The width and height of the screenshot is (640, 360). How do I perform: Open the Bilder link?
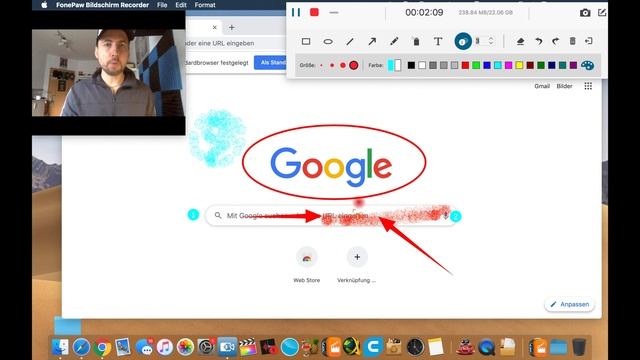(x=564, y=86)
